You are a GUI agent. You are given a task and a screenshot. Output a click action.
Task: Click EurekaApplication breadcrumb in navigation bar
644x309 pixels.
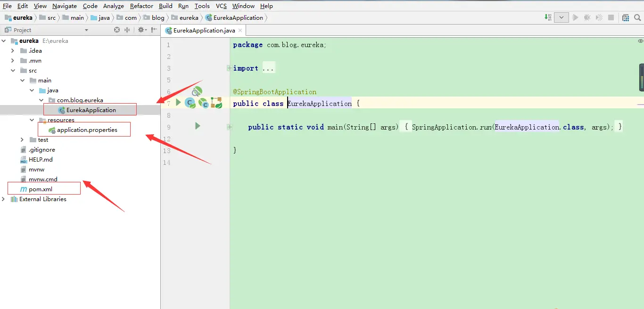coord(234,17)
